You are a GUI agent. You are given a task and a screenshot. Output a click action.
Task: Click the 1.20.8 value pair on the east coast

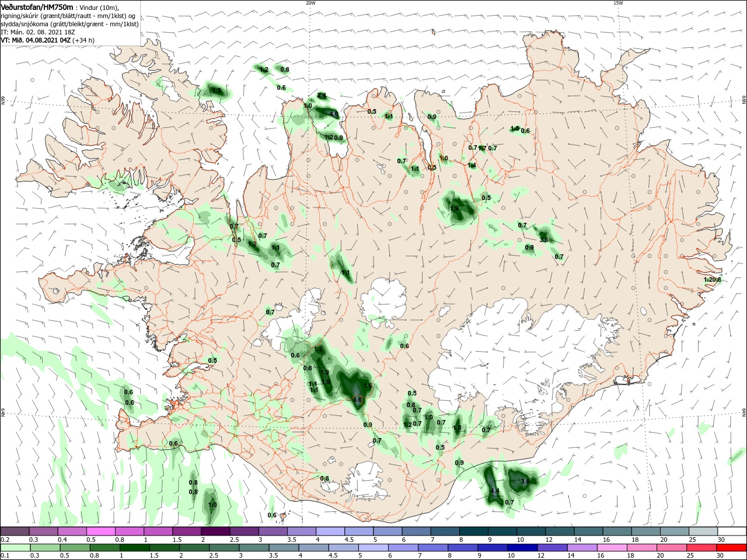point(713,279)
